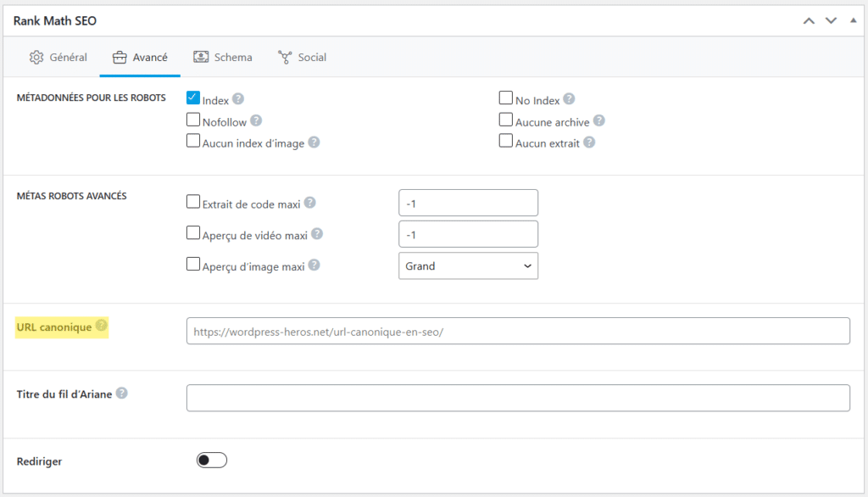Viewport: 868px width, 497px height.
Task: Show help for Aucun index d'image
Action: click(x=314, y=142)
